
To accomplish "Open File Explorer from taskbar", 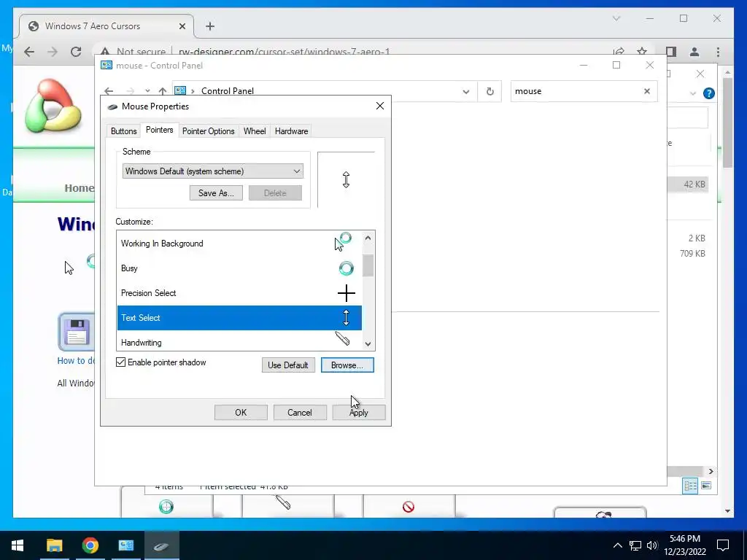I will tap(54, 545).
